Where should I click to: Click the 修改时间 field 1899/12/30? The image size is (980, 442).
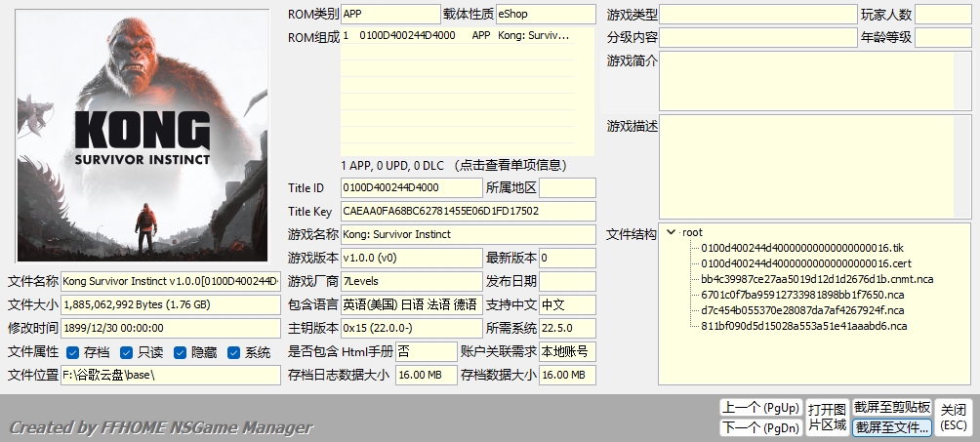pyautogui.click(x=171, y=328)
